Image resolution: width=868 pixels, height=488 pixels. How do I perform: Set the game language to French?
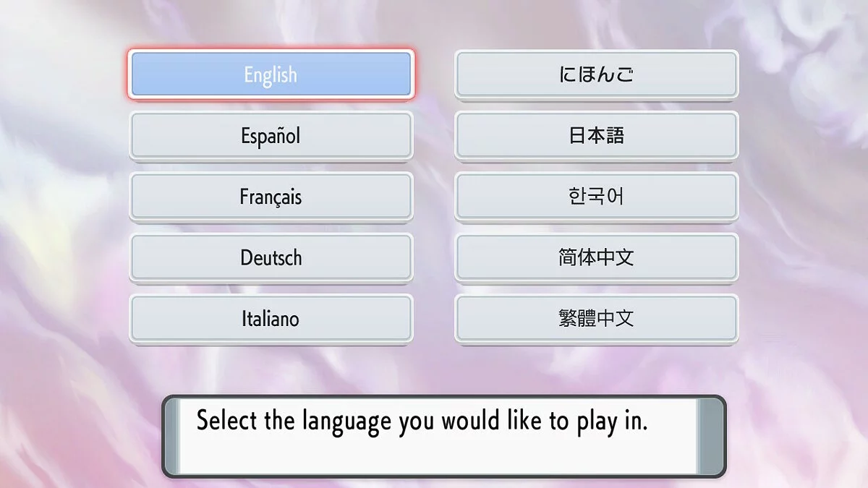[271, 197]
